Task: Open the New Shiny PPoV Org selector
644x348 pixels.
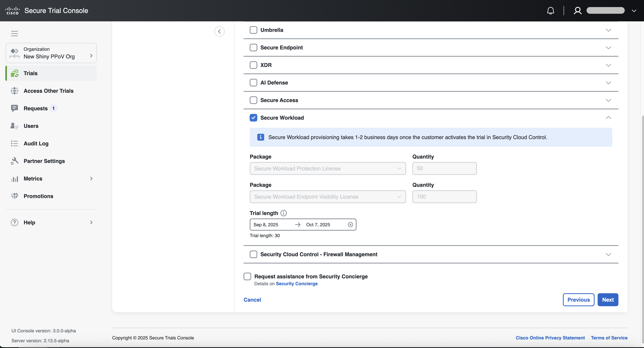Action: point(51,53)
